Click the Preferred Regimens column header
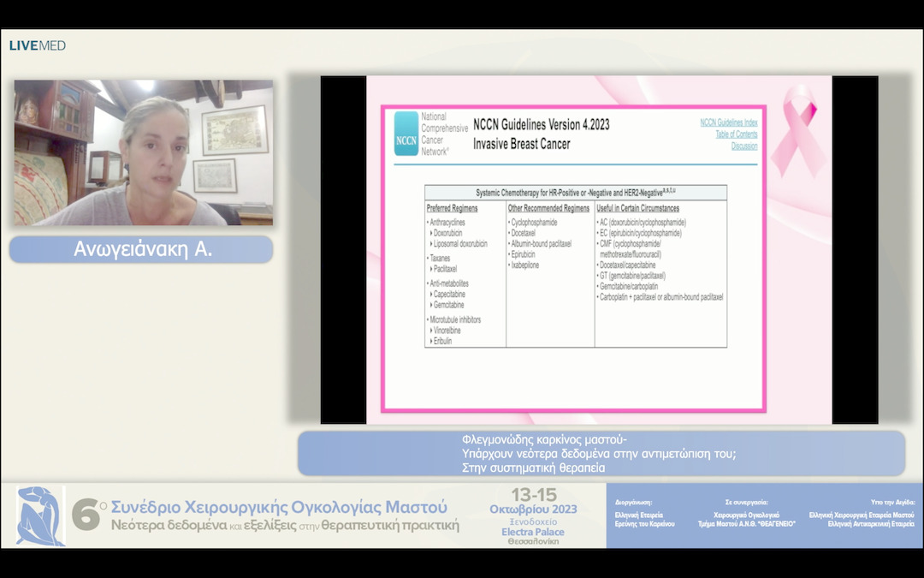 coord(453,208)
